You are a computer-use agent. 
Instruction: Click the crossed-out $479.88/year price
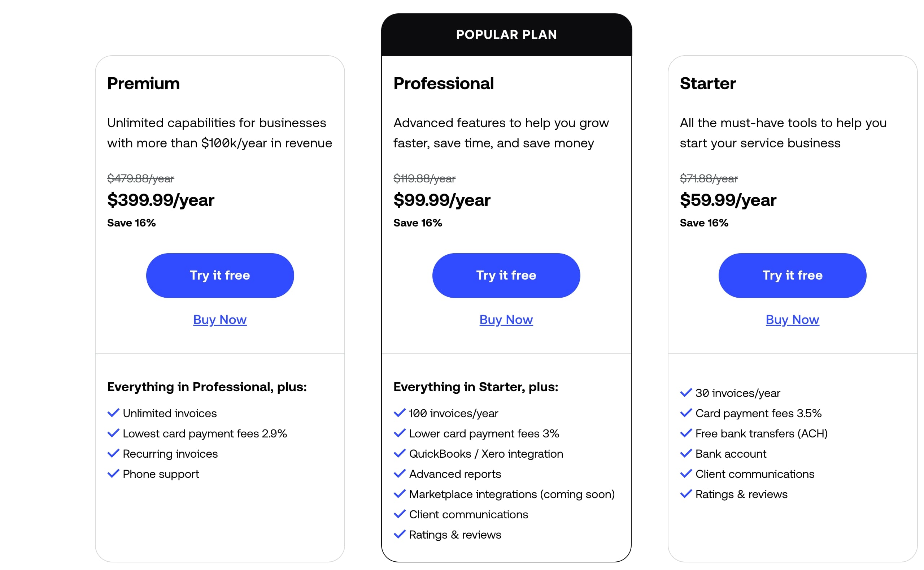point(141,179)
